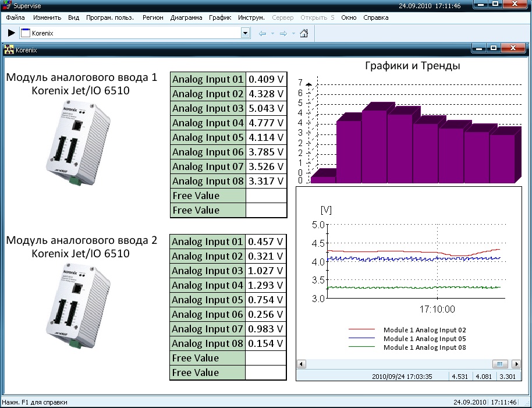This screenshot has width=532, height=408.
Task: Click module 2 value 0.321 V
Action: pos(265,257)
